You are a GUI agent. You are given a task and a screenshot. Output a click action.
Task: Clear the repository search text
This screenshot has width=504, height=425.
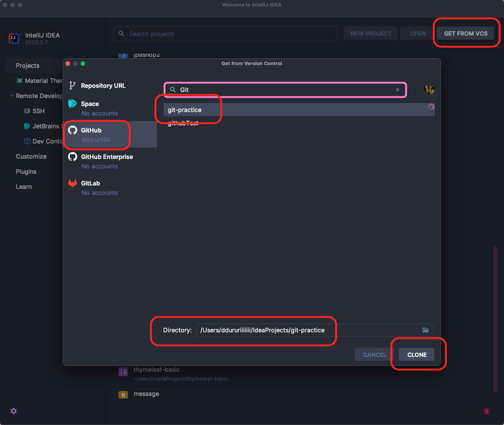(398, 90)
